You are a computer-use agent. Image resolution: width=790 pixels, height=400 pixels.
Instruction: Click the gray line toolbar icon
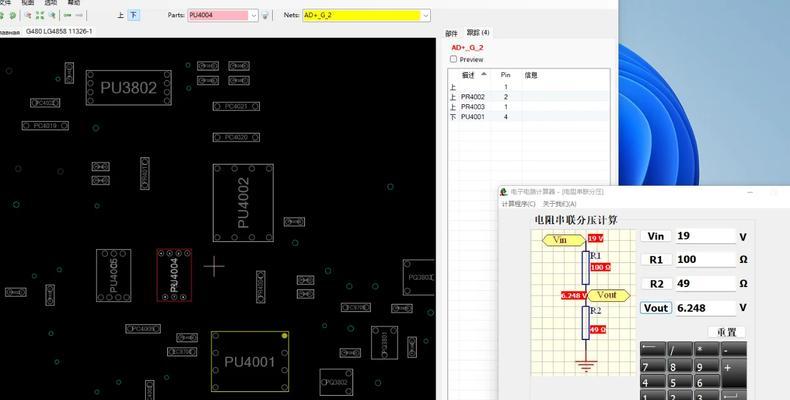point(79,16)
